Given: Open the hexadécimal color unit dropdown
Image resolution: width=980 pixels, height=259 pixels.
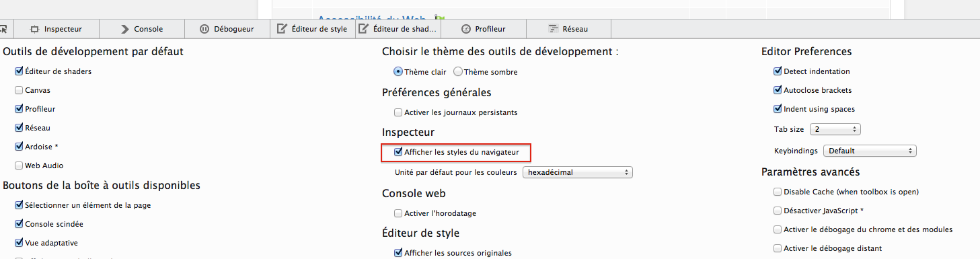Looking at the screenshot, I should (x=578, y=172).
